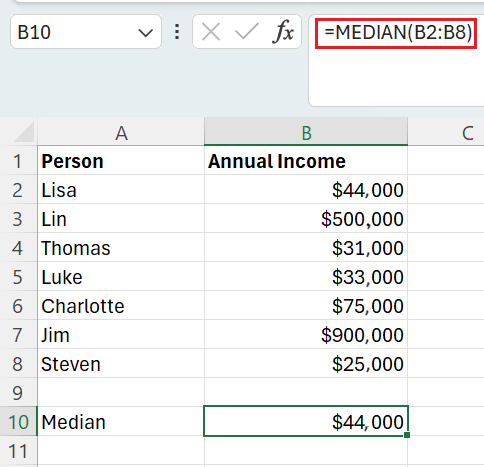Select row 10 header

tap(18, 421)
